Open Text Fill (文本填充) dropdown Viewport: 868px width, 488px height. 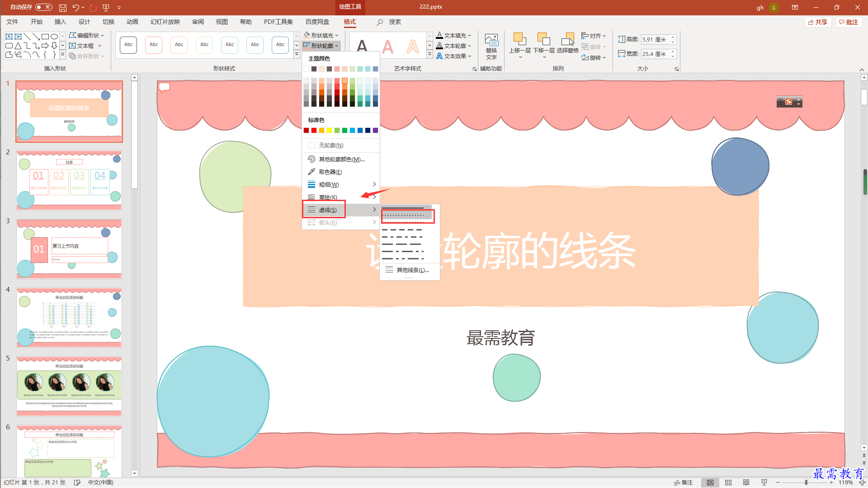[x=453, y=35]
